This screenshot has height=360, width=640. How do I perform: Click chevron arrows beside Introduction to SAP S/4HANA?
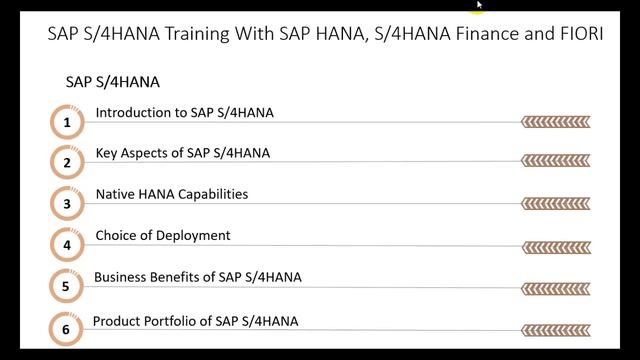click(556, 122)
